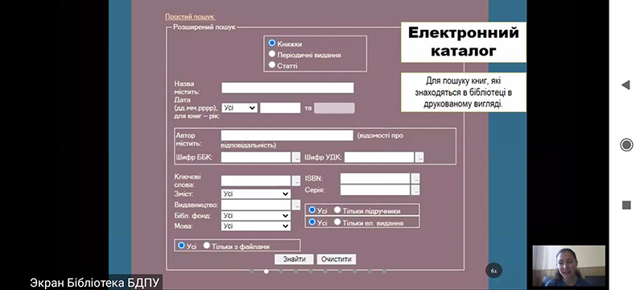Open the Видавництво browse button
This screenshot has height=290, width=644.
[x=296, y=205]
